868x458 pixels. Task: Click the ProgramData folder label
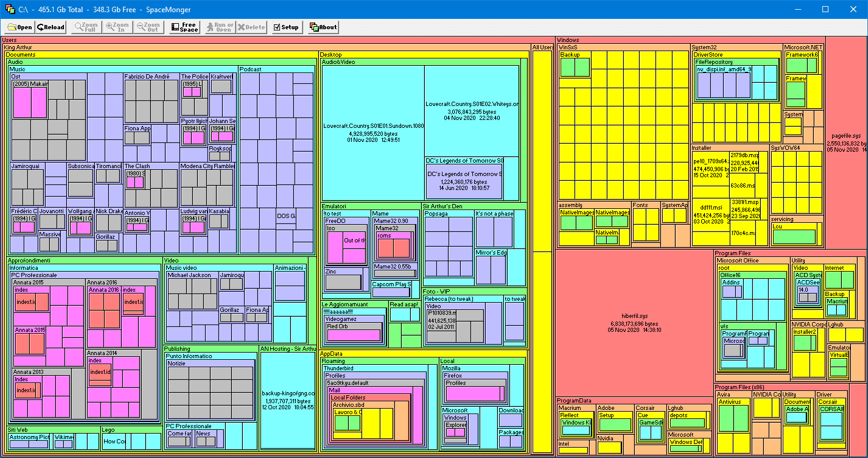(575, 401)
